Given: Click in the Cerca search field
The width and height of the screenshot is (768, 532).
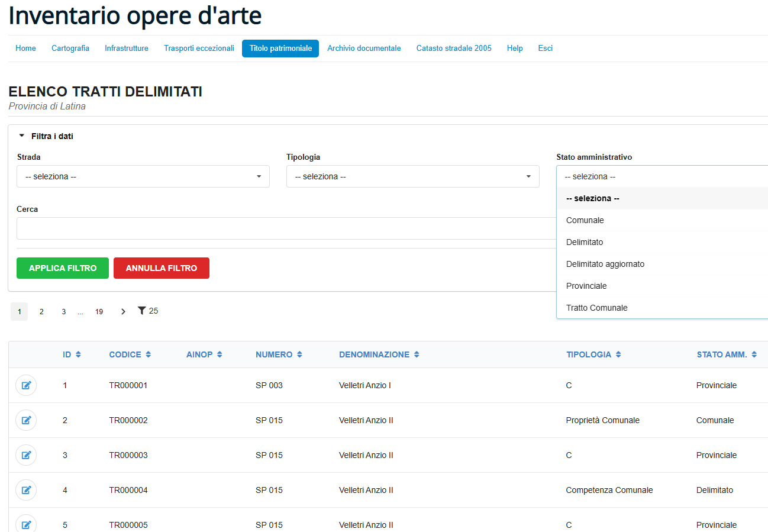Looking at the screenshot, I should pos(284,228).
